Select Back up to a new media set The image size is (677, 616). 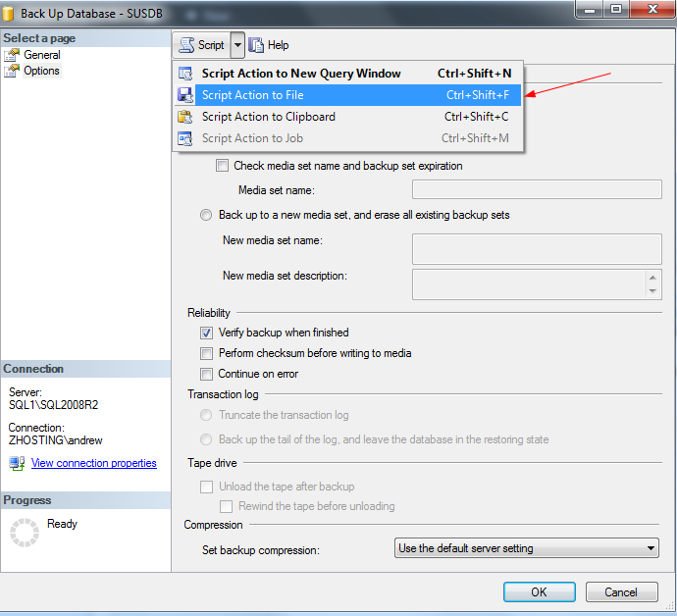pyautogui.click(x=206, y=215)
